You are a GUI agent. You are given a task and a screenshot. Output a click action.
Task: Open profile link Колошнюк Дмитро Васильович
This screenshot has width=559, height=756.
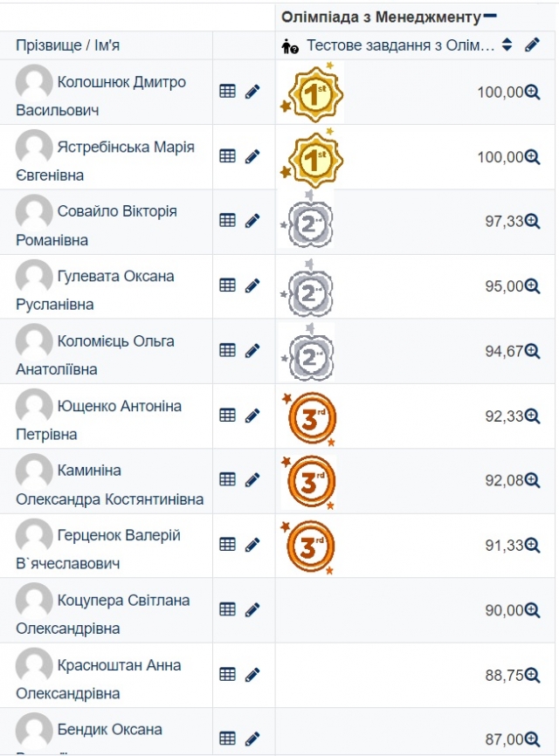[121, 83]
